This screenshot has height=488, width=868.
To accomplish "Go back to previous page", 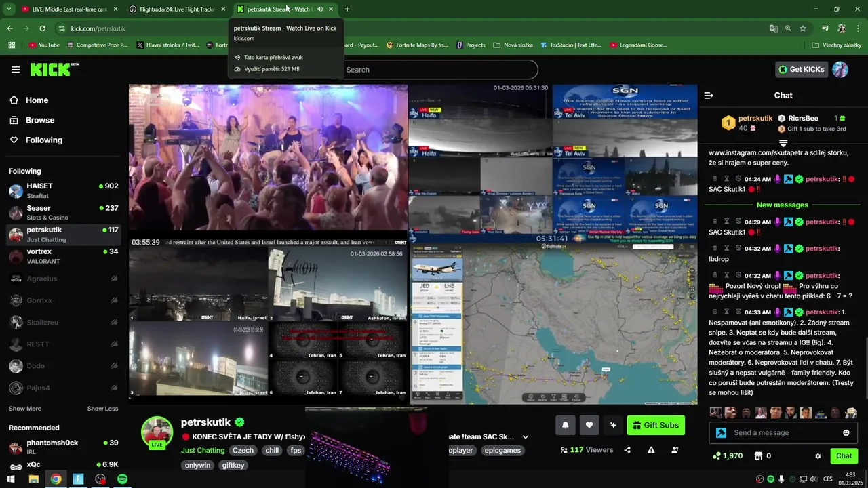I will [x=9, y=28].
